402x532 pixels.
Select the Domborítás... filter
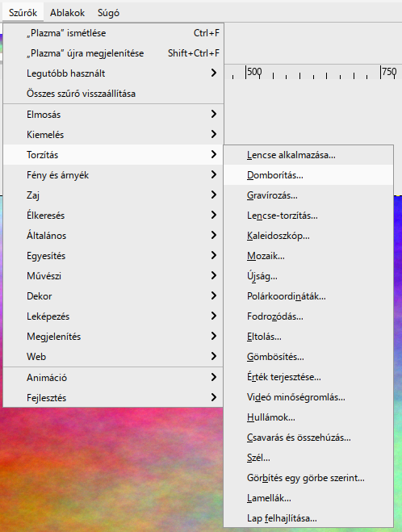pyautogui.click(x=308, y=175)
